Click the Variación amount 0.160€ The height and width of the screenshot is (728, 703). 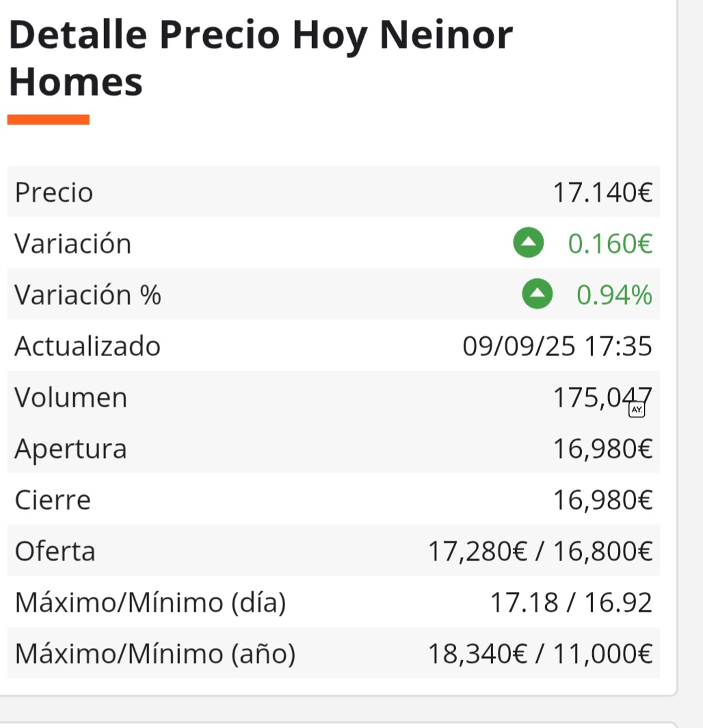click(x=610, y=243)
